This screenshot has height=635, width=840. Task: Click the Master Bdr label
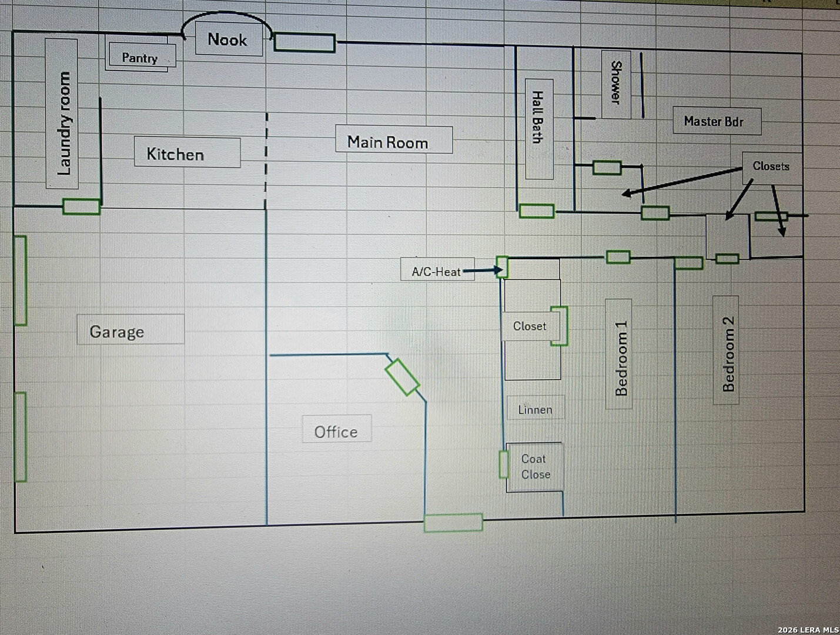716,121
